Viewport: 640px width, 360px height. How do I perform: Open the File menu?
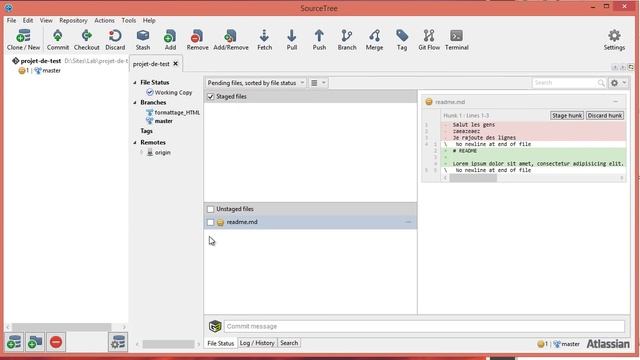(11, 20)
